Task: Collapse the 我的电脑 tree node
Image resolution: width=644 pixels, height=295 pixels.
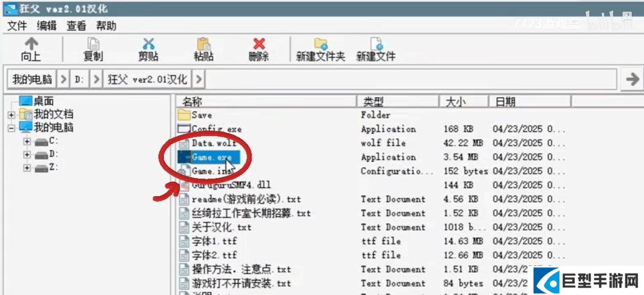Action: (x=11, y=127)
